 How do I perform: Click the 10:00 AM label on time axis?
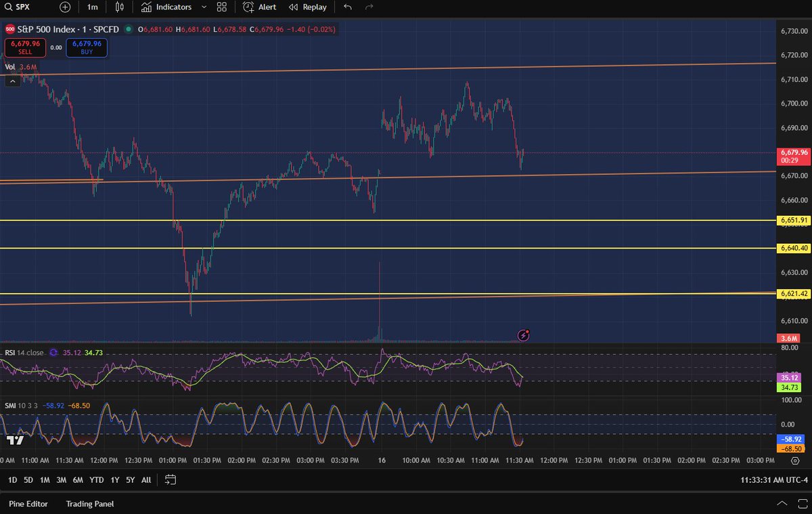[x=415, y=461]
